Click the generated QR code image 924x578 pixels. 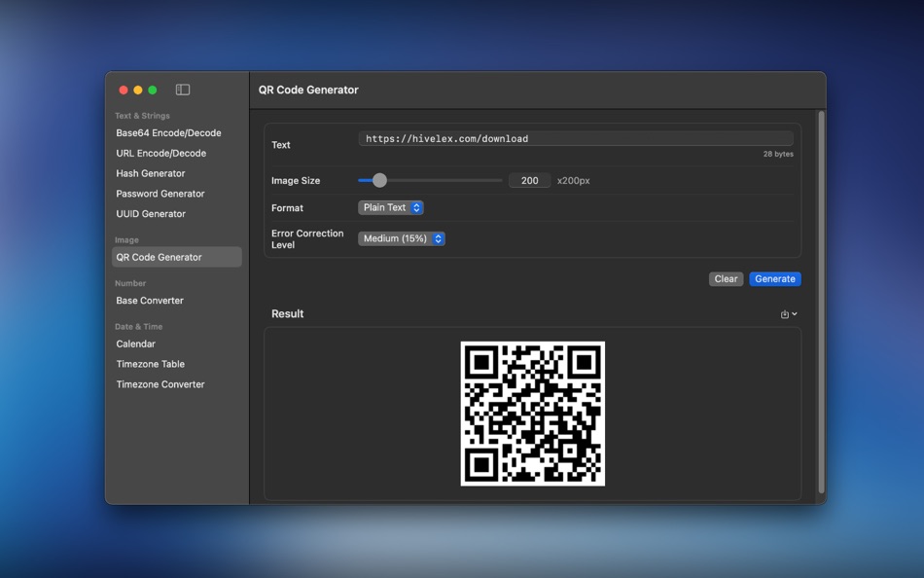[533, 413]
